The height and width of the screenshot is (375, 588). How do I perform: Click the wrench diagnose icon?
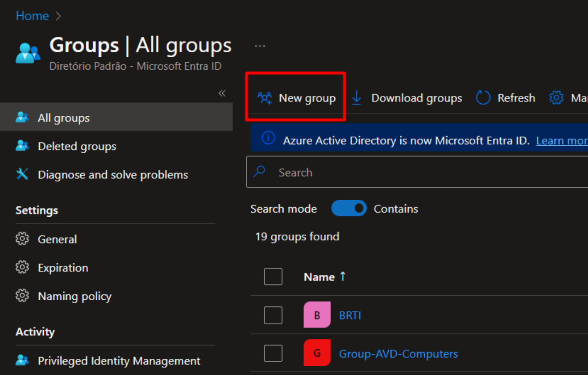coord(22,174)
